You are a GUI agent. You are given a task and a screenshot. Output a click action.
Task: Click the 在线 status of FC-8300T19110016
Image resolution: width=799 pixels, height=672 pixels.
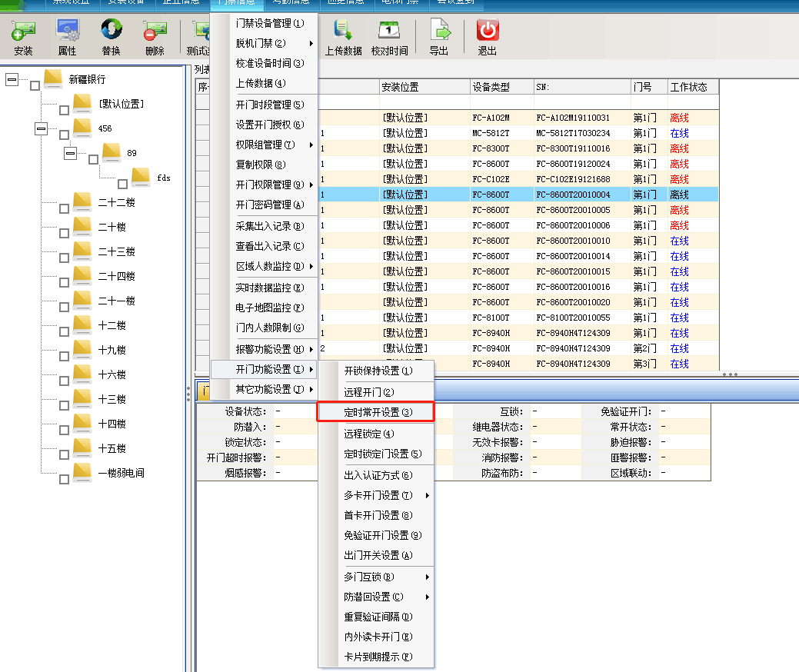tap(679, 148)
